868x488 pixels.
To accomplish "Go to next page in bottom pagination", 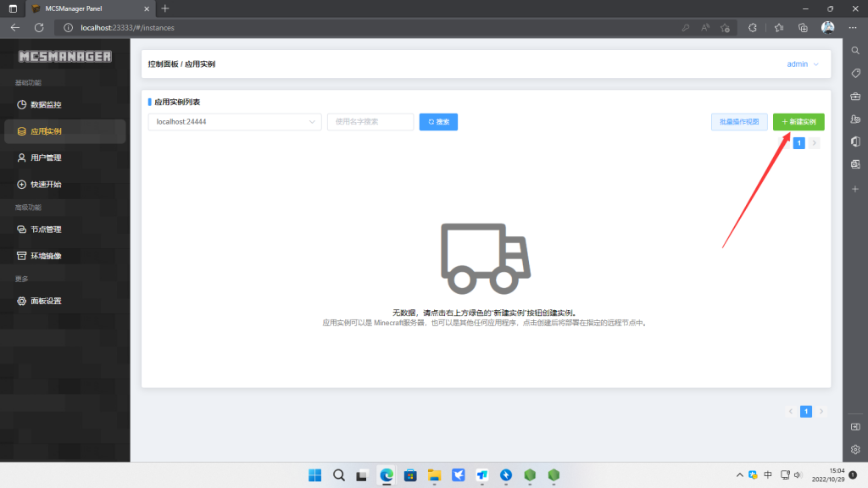I will (821, 412).
